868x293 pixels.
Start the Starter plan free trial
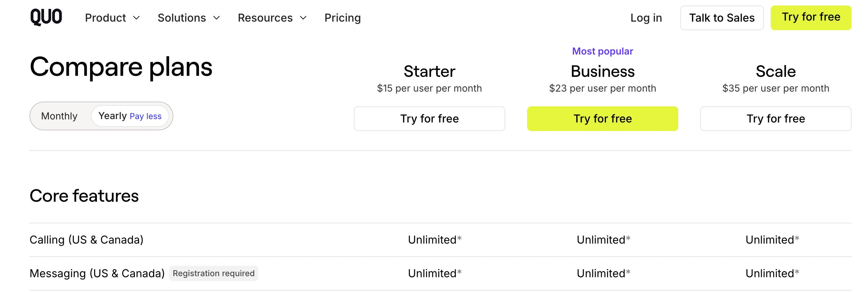[429, 119]
